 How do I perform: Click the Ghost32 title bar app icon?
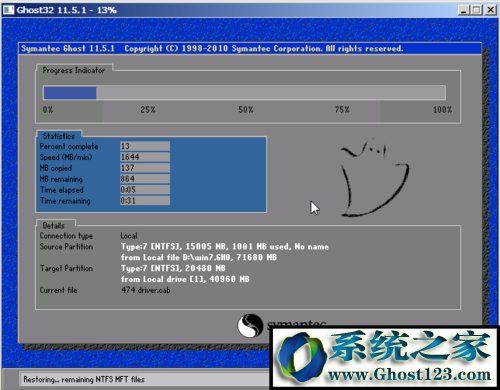(x=9, y=10)
